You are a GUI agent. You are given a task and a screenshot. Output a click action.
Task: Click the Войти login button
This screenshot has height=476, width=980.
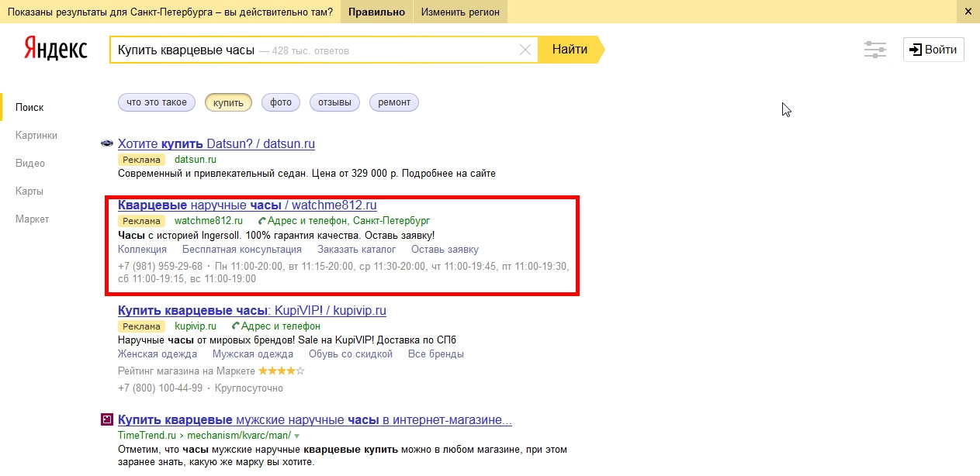pyautogui.click(x=933, y=50)
